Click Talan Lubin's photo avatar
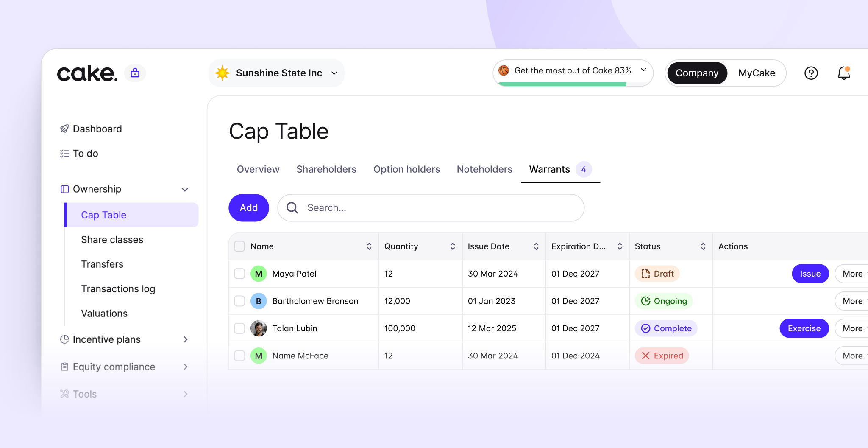The width and height of the screenshot is (868, 448). tap(259, 328)
